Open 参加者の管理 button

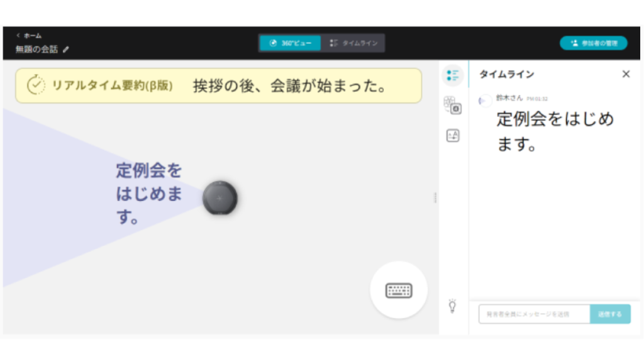tap(593, 43)
